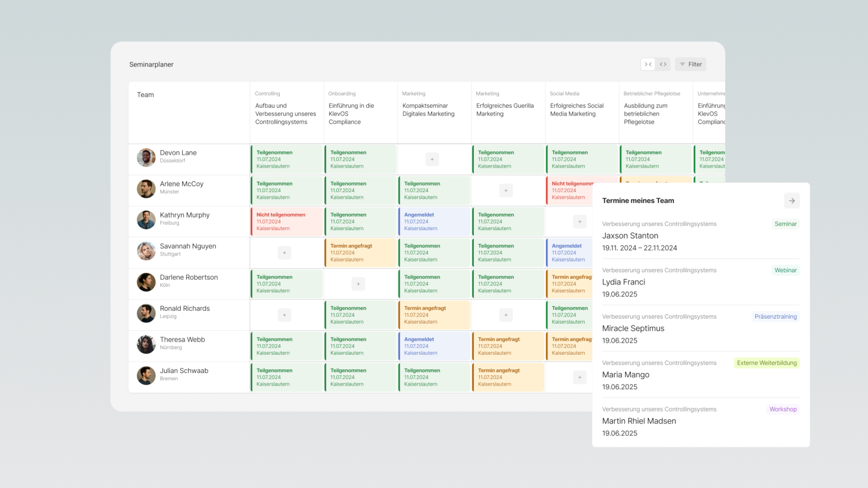Viewport: 868px width, 488px height.
Task: Click the Präsenztraining tag for Miracle Septimus
Action: [x=775, y=316]
